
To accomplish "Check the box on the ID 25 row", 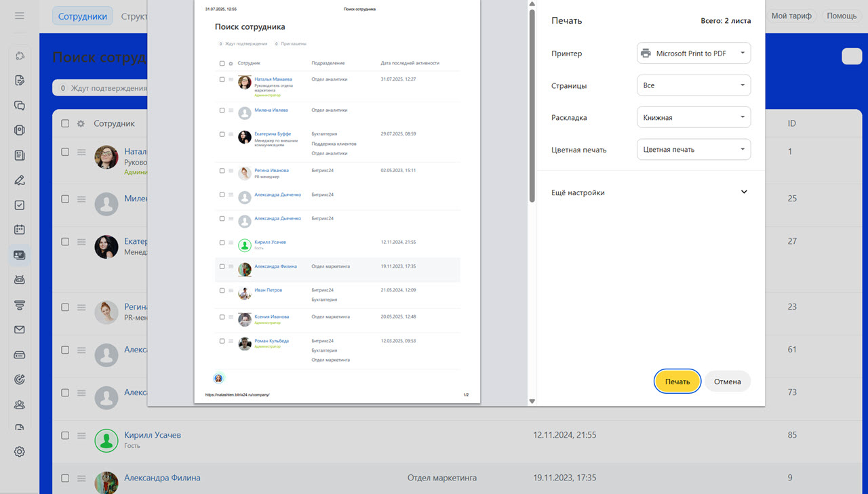I will coord(65,199).
